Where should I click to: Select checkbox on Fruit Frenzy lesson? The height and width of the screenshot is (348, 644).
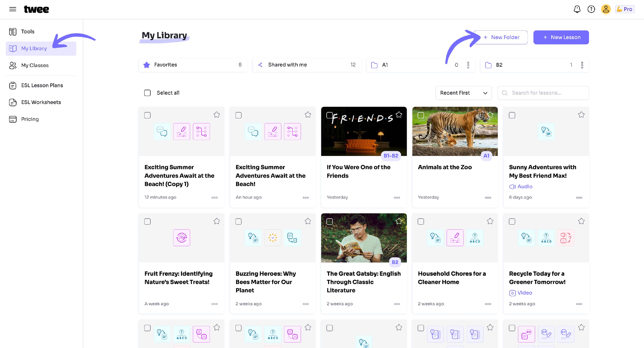147,222
